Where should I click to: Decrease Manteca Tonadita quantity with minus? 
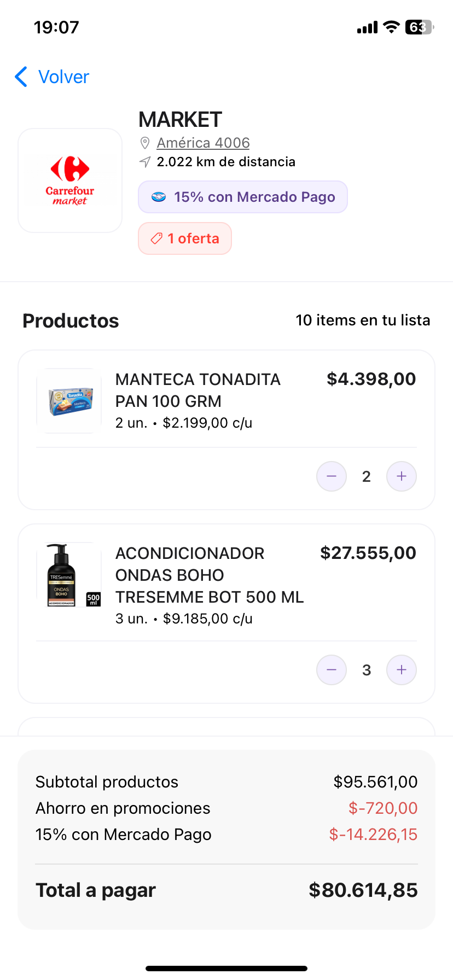pyautogui.click(x=332, y=476)
